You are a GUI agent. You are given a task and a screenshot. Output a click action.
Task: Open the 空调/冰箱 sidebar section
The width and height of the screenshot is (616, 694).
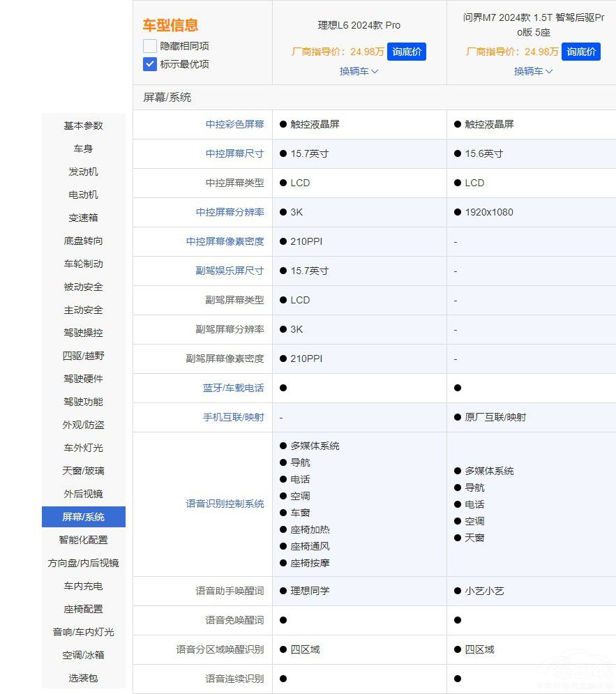[x=83, y=655]
